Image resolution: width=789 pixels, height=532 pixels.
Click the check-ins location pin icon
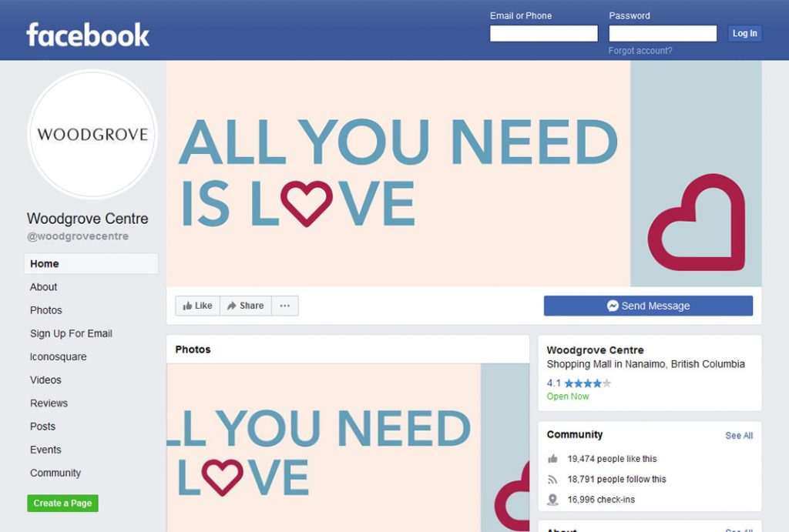552,500
